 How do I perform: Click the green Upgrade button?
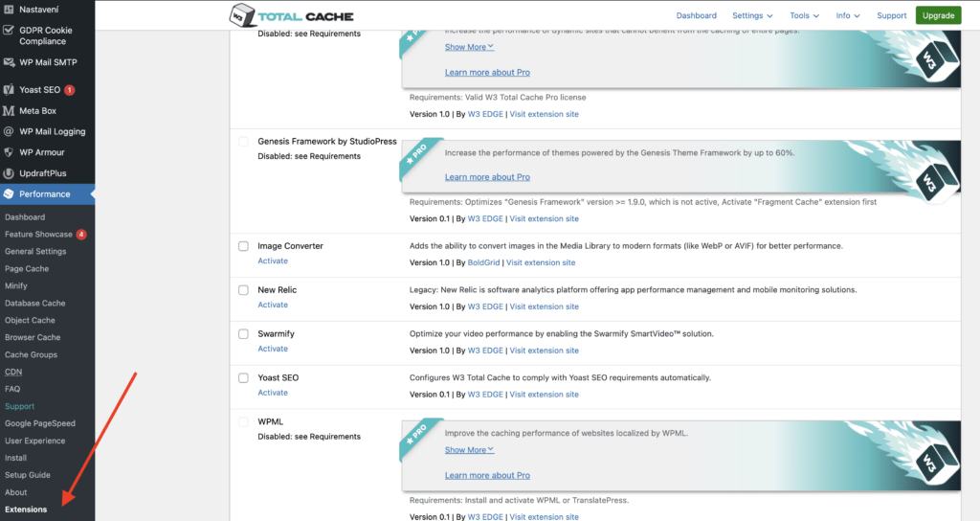(938, 15)
